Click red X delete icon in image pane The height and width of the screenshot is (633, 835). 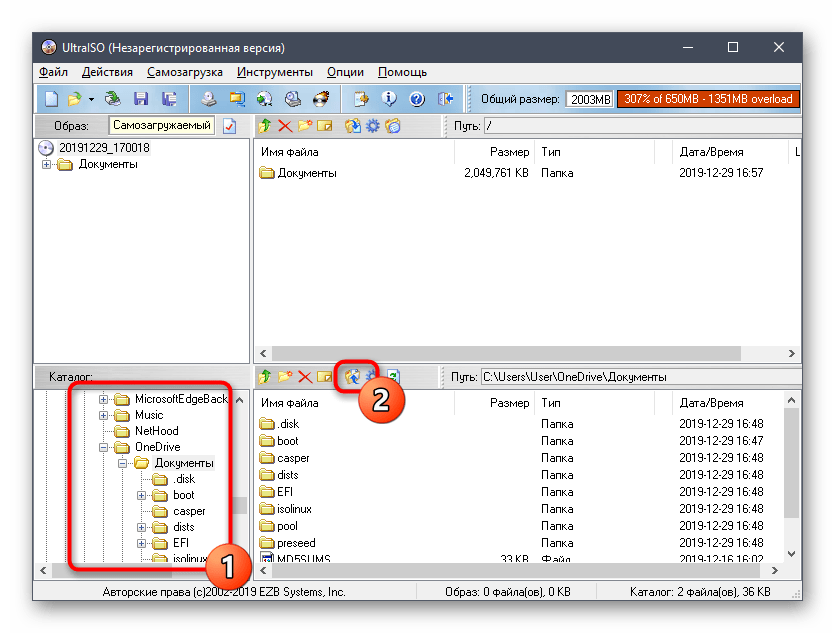click(x=285, y=126)
